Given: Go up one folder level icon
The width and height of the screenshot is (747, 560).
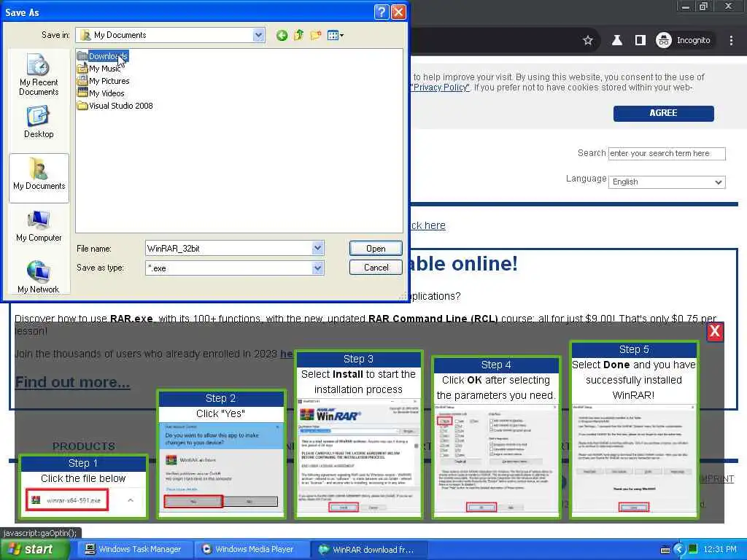Looking at the screenshot, I should pos(298,35).
